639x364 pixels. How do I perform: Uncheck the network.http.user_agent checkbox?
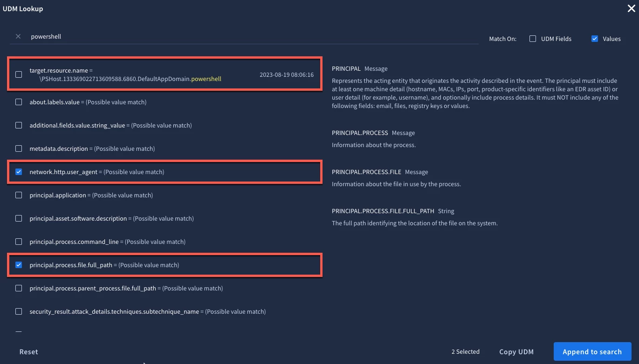19,172
